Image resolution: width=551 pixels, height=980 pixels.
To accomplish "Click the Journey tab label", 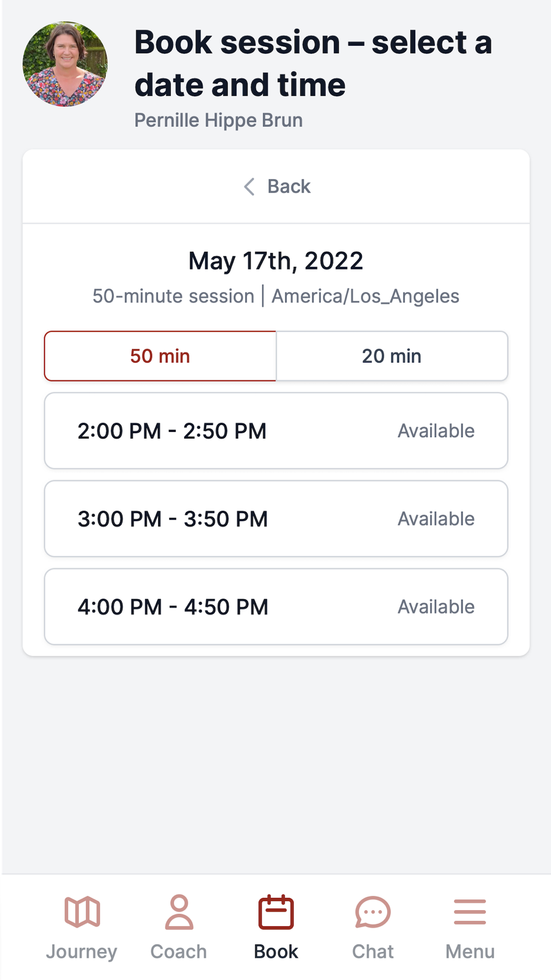I will (x=82, y=952).
